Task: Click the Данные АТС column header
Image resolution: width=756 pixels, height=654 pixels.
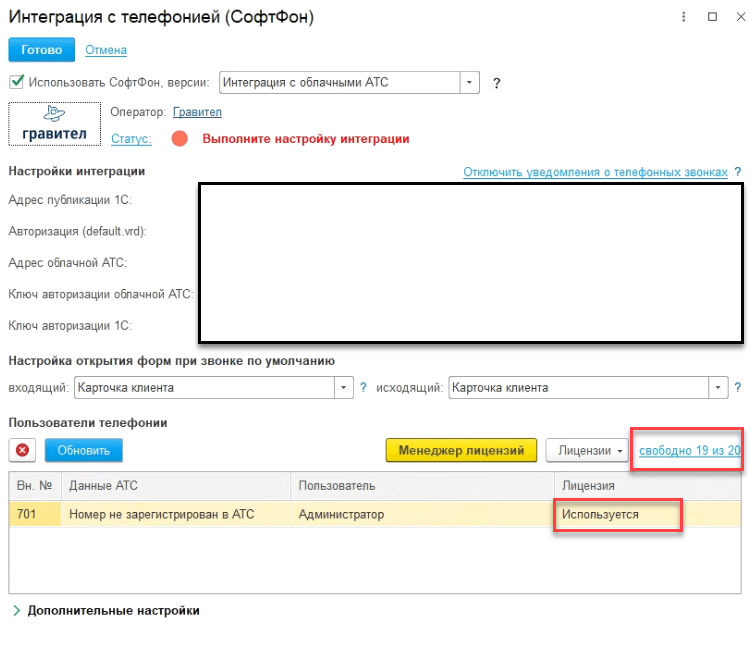Action: pyautogui.click(x=176, y=486)
